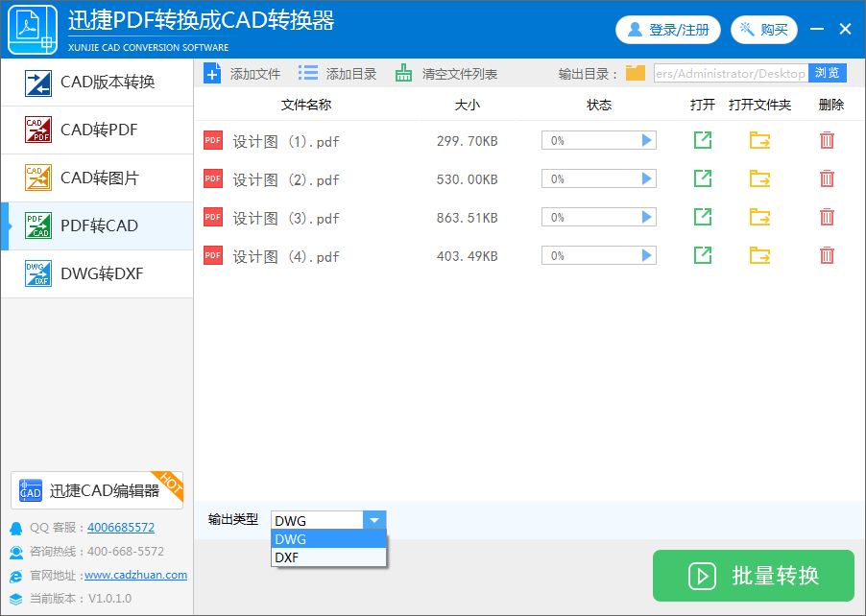Delete 设计图 (3).pdf with trash icon
866x616 pixels.
(x=827, y=217)
